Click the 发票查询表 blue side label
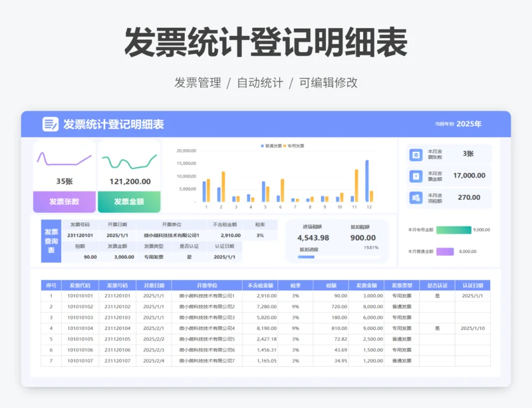 (x=51, y=241)
